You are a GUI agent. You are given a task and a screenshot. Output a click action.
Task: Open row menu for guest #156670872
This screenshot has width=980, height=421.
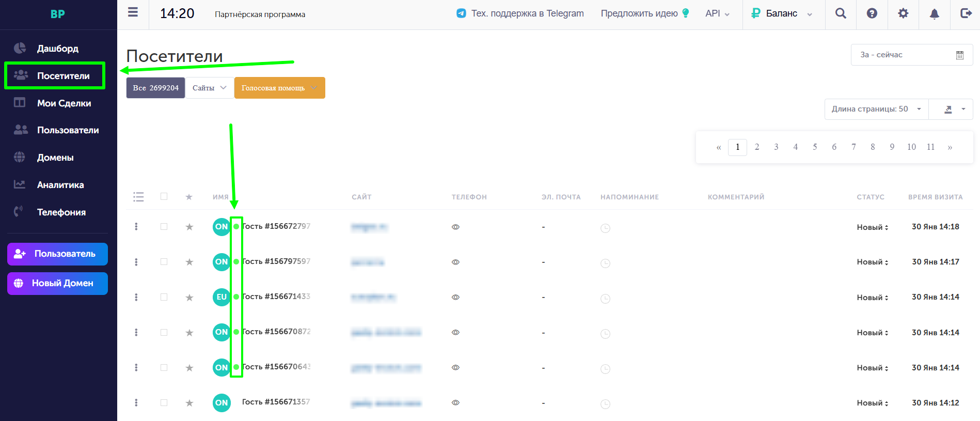pyautogui.click(x=136, y=332)
